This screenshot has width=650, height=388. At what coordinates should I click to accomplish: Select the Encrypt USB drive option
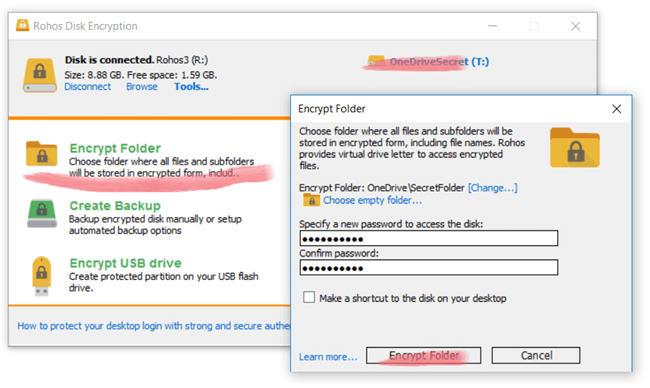pos(126,263)
